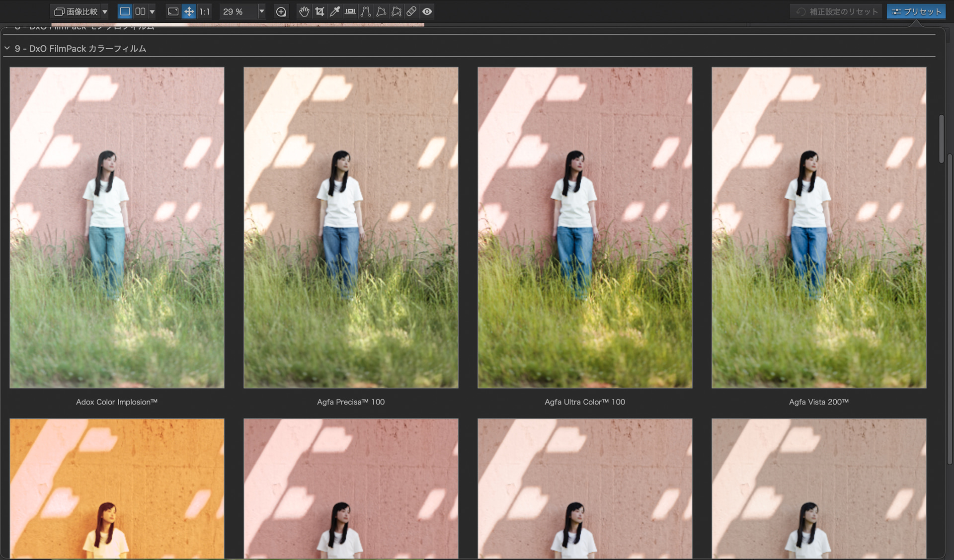954x560 pixels.
Task: Collapse the 9 - DxO FilmPack カラーフィルム section
Action: (x=7, y=48)
